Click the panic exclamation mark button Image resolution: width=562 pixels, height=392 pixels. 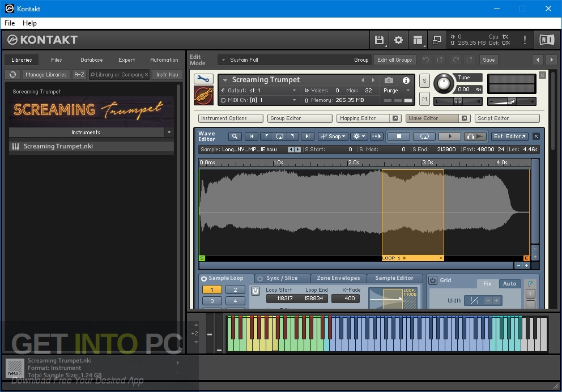pos(525,40)
